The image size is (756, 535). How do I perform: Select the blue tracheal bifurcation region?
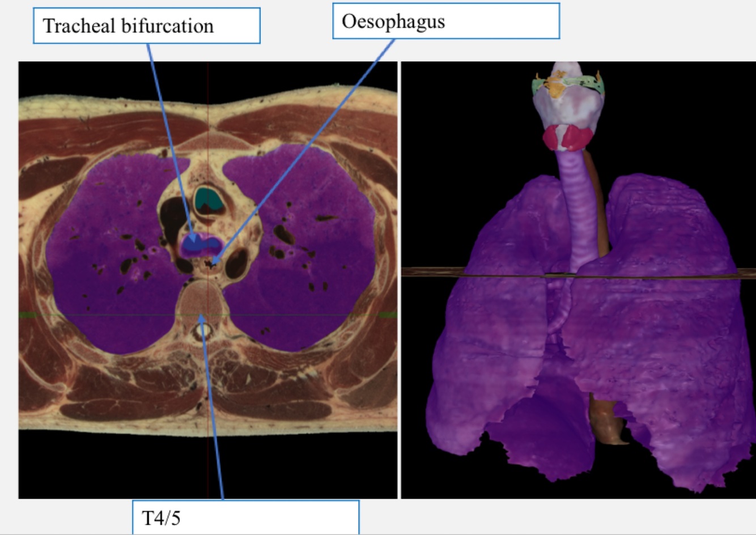(201, 245)
